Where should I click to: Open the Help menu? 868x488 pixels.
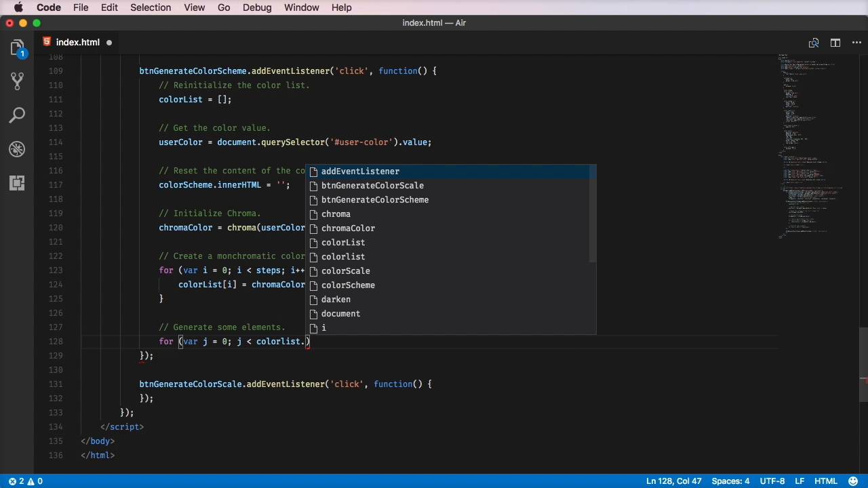342,7
